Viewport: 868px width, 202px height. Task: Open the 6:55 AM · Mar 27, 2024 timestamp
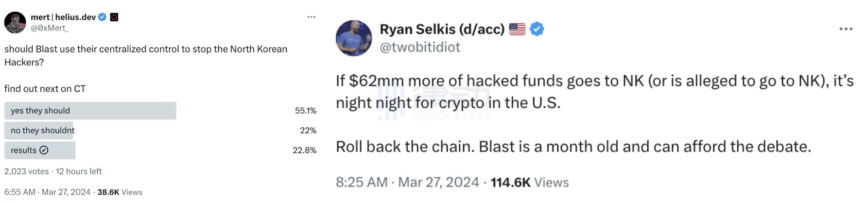pyautogui.click(x=48, y=192)
